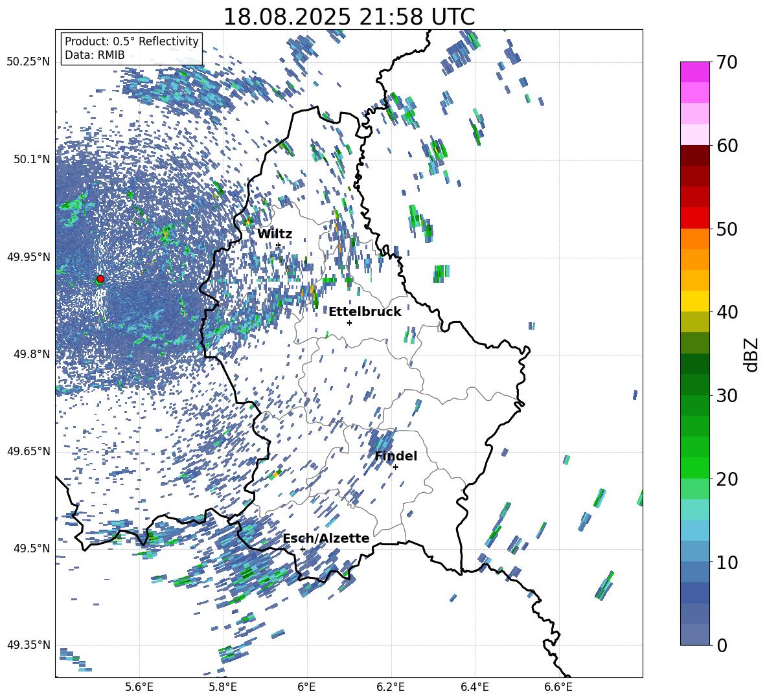Screen dimensions: 767x700
Task: Click the bright red colorbar swatch near 50
Action: pyautogui.click(x=694, y=218)
